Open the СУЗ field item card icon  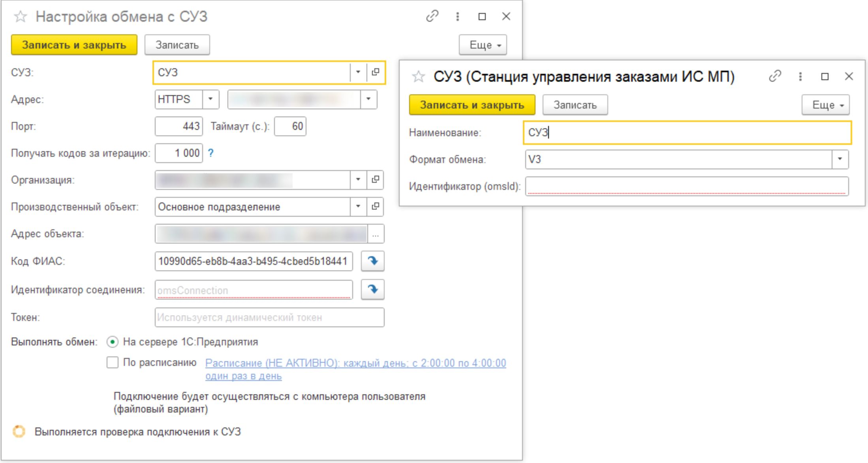coord(375,72)
